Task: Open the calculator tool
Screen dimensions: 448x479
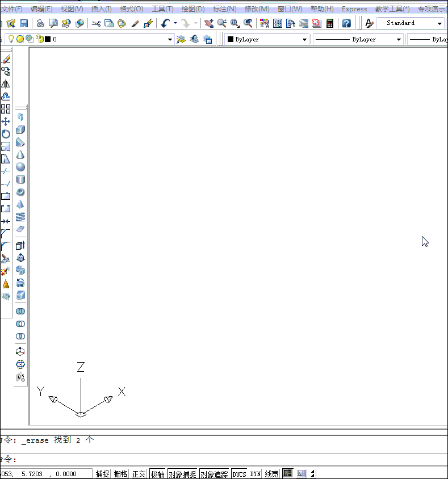Action: [330, 23]
